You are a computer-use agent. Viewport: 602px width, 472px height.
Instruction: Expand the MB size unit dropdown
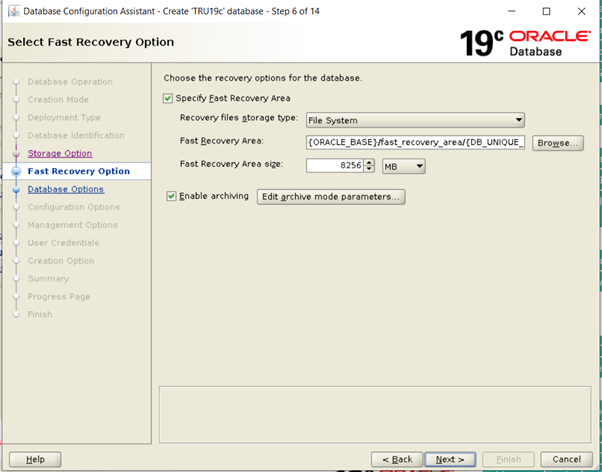(404, 166)
